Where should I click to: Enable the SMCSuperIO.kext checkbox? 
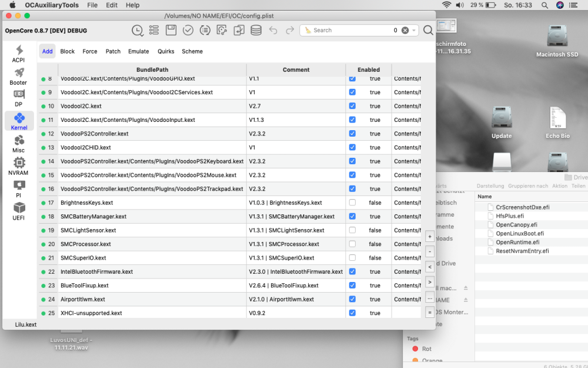[x=352, y=258]
